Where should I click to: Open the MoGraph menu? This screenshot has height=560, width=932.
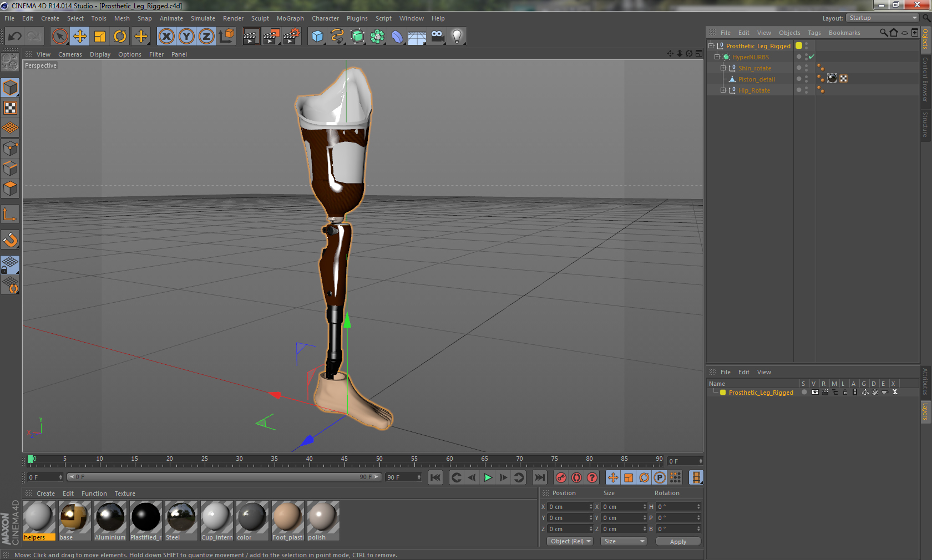click(x=290, y=18)
